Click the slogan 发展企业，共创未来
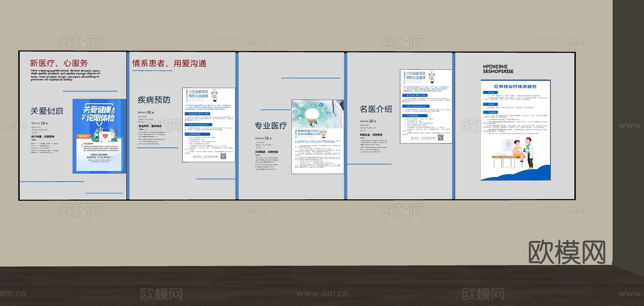644x306 pixels. pyautogui.click(x=371, y=135)
